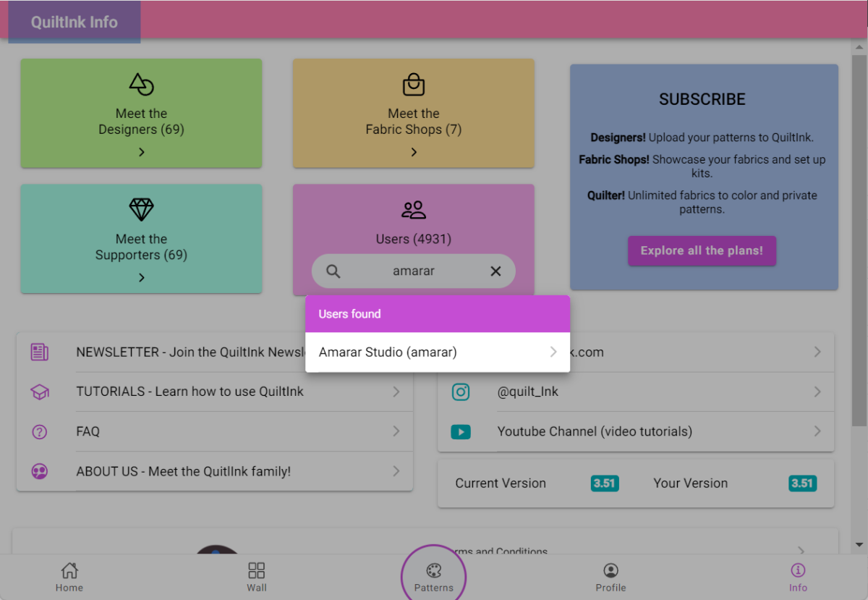The image size is (868, 600).
Task: Click the Users people icon
Action: point(413,210)
